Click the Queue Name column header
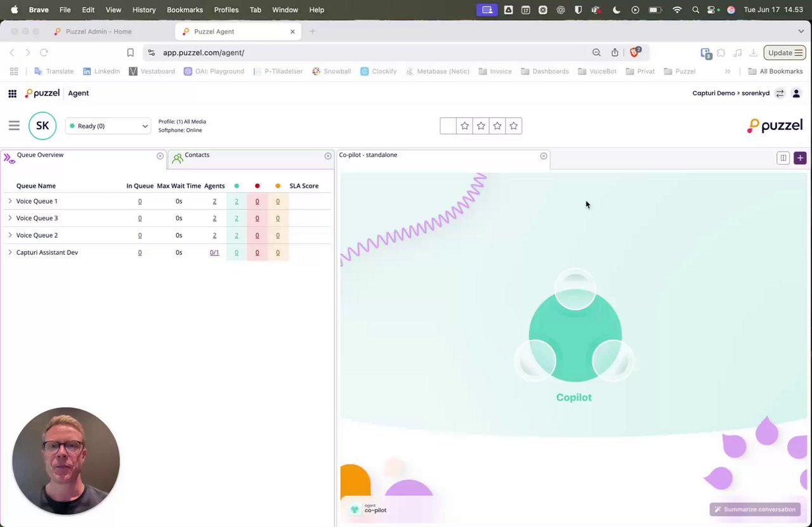Screen dimensions: 812x527 (36, 186)
